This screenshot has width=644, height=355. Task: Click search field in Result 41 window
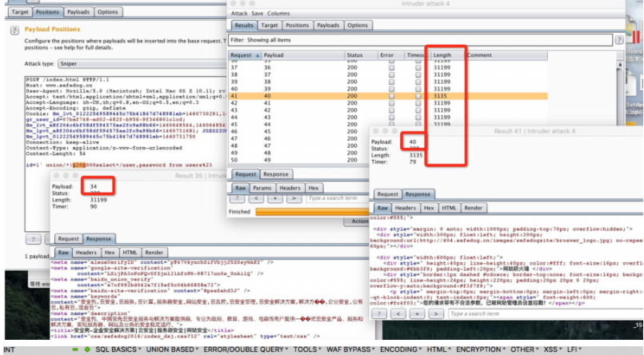(x=545, y=314)
